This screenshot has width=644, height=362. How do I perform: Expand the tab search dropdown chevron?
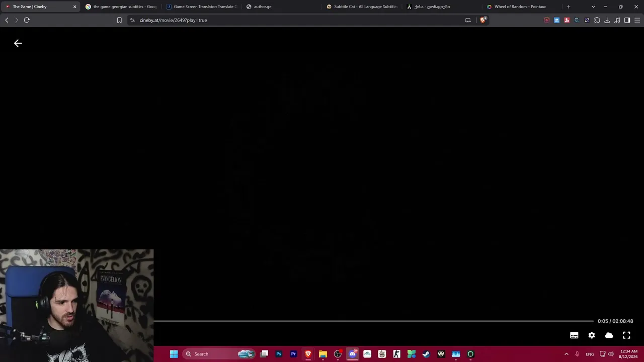coord(593,7)
